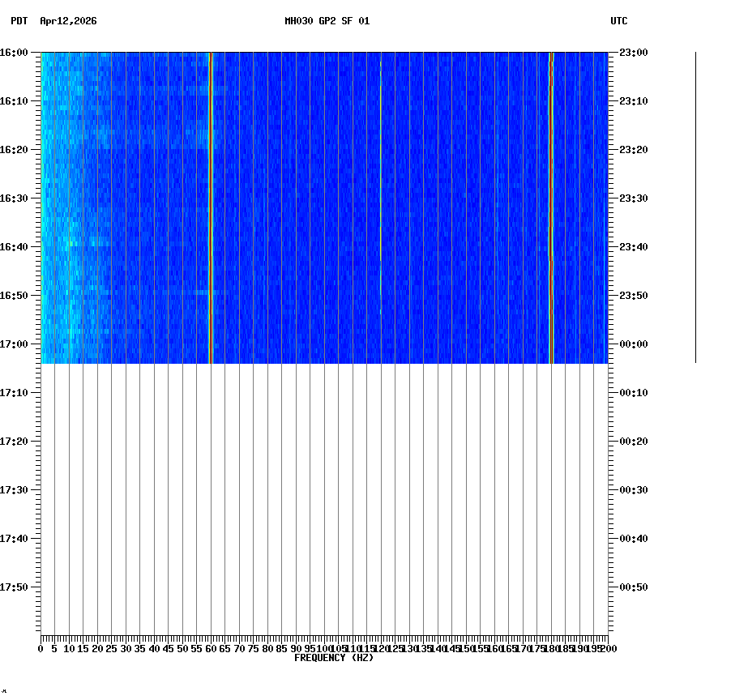Click the FREQUENCY (HZ) axis label

click(x=333, y=658)
